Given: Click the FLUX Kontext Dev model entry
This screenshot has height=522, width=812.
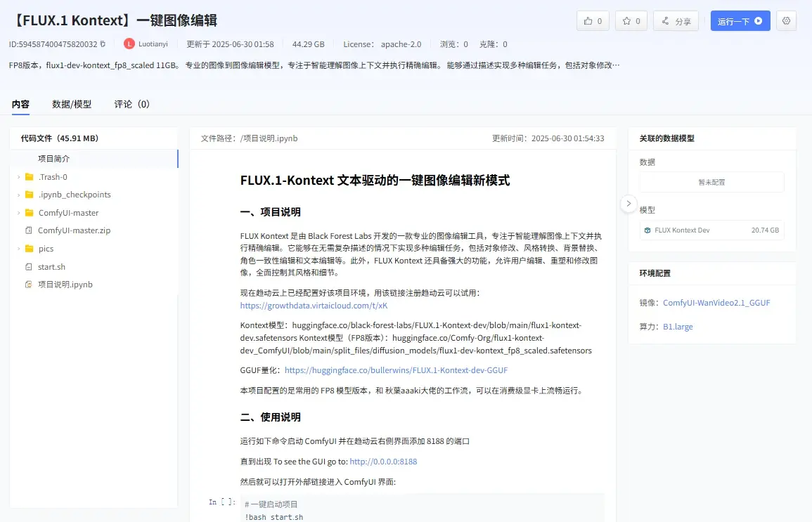Looking at the screenshot, I should [x=711, y=230].
